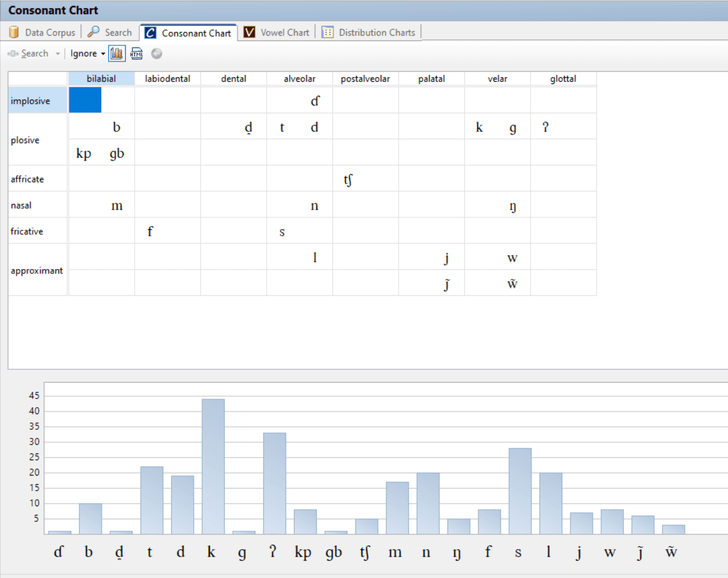Toggle the histogram display toolbar icon
Viewport: 728px width, 578px height.
point(117,53)
